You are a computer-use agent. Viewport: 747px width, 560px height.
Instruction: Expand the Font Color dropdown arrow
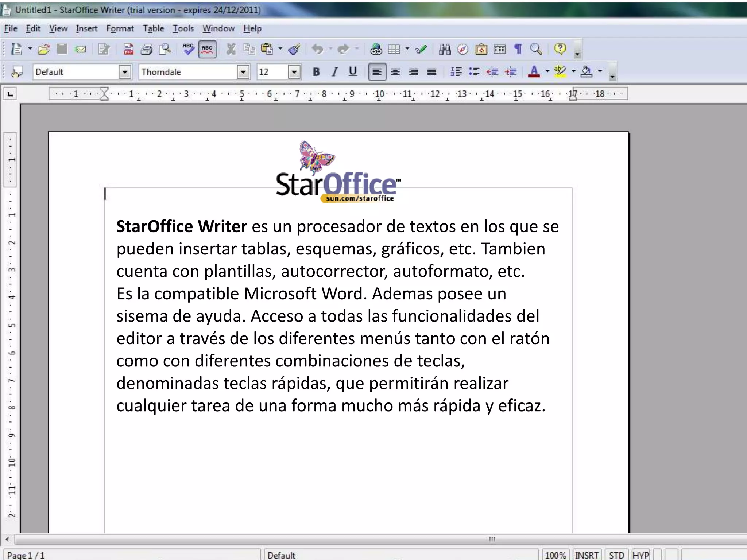coord(547,71)
